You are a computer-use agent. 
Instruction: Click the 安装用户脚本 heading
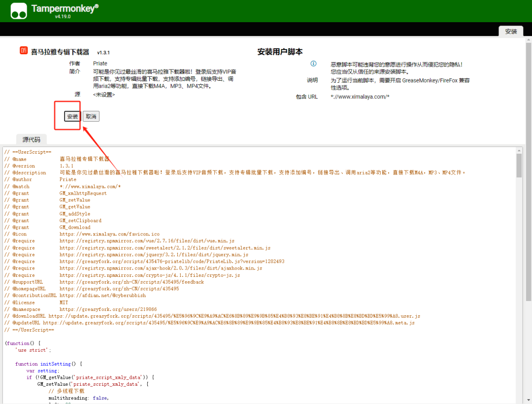click(280, 52)
